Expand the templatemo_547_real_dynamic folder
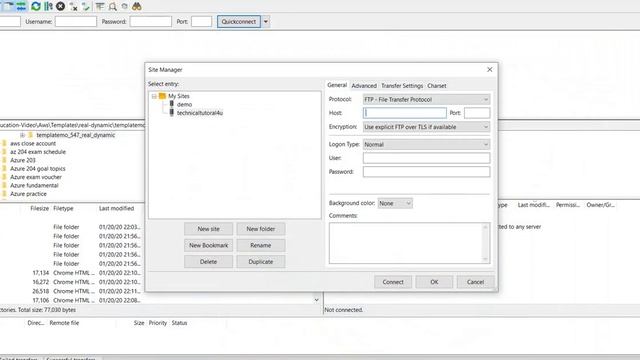Viewport: 640px width, 360px height. [x=22, y=135]
